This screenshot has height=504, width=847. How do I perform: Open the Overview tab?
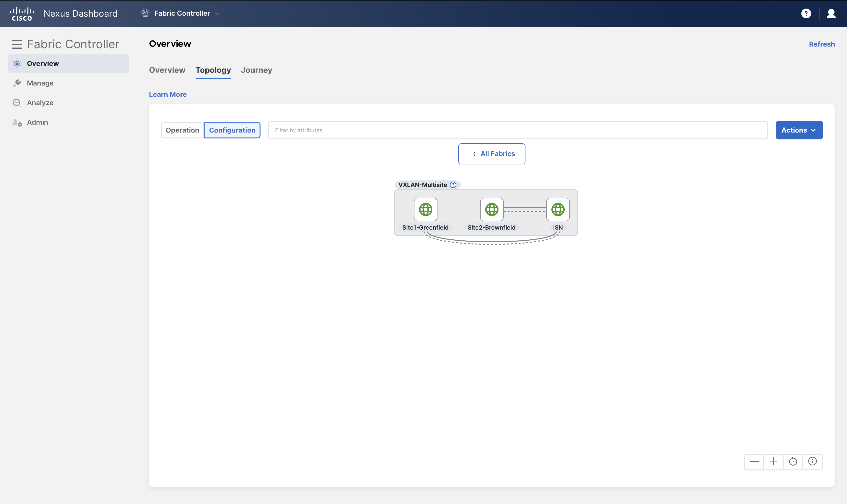click(x=167, y=70)
